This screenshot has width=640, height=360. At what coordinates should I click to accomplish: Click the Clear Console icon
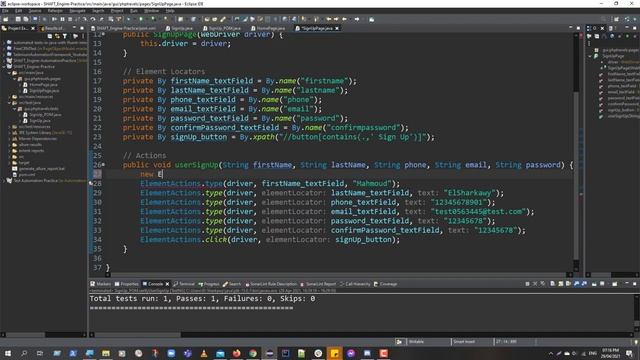tap(553, 284)
